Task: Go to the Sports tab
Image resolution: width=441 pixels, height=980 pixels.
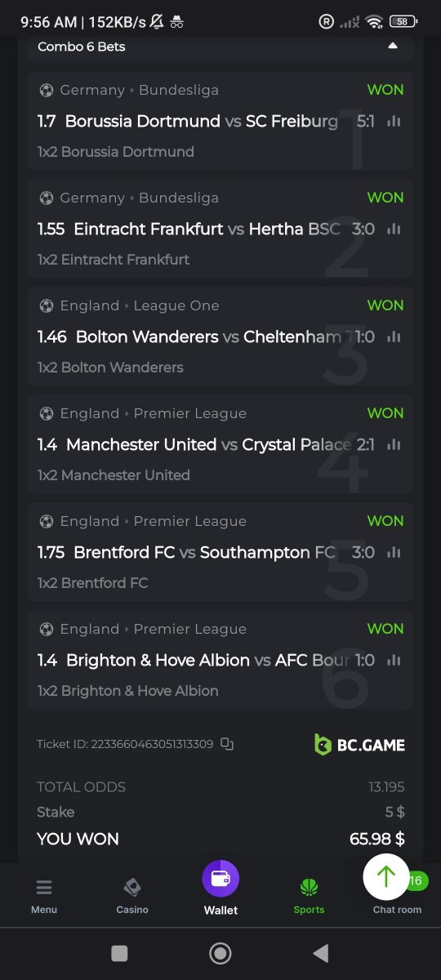Action: click(309, 896)
